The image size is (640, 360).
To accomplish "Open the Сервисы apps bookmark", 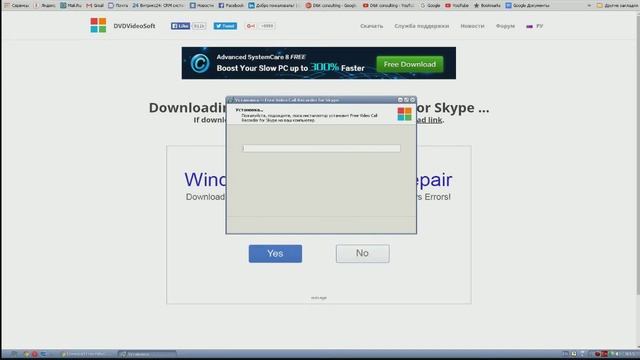I will [16, 5].
